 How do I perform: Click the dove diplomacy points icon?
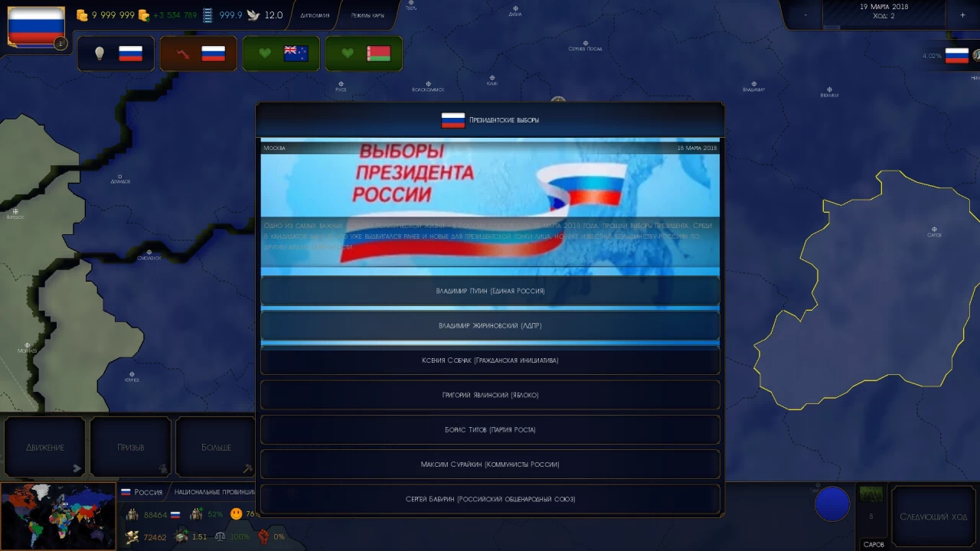coord(253,15)
